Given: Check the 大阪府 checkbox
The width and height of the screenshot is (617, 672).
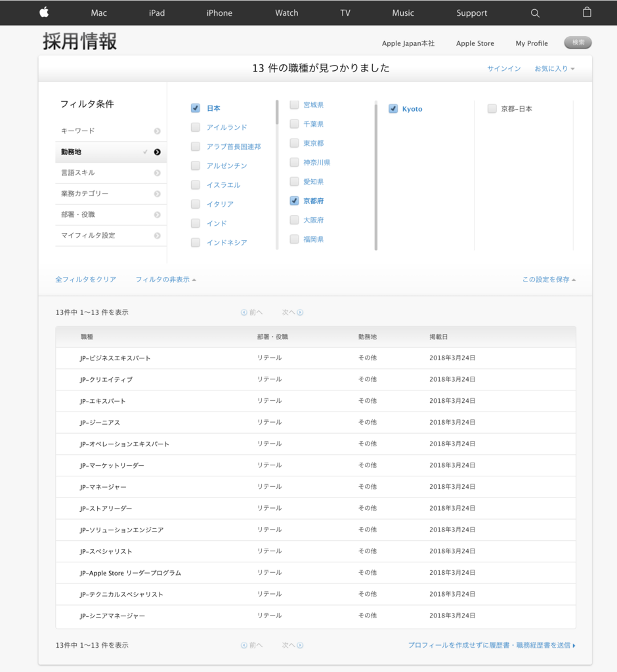Looking at the screenshot, I should [x=294, y=220].
